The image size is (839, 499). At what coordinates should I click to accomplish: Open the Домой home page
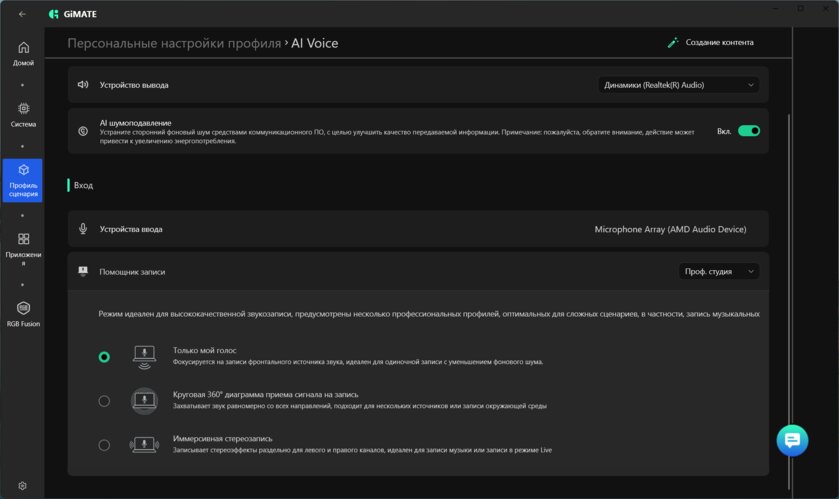pos(23,54)
